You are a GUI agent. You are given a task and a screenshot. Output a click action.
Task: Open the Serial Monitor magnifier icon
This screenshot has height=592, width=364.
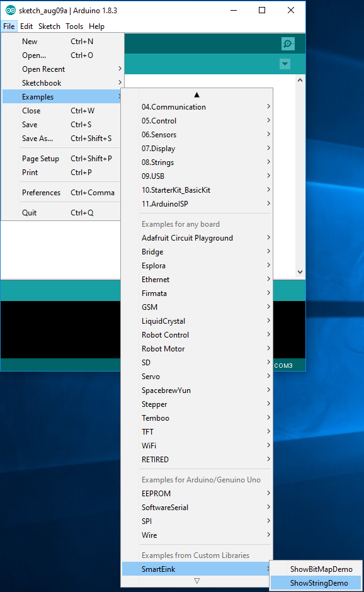click(x=288, y=44)
